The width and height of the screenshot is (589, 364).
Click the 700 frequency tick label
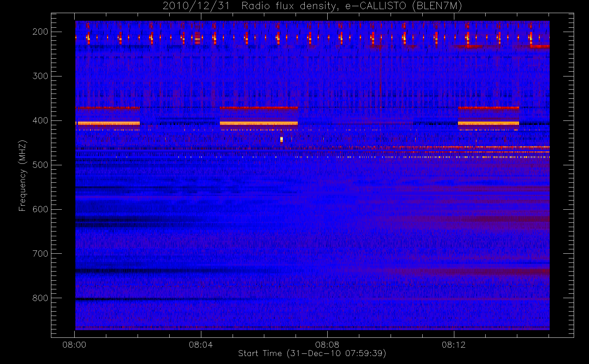coord(40,254)
